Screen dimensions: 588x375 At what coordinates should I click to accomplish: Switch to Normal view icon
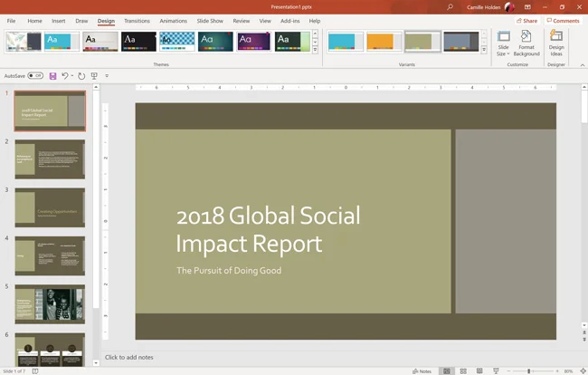tap(447, 371)
